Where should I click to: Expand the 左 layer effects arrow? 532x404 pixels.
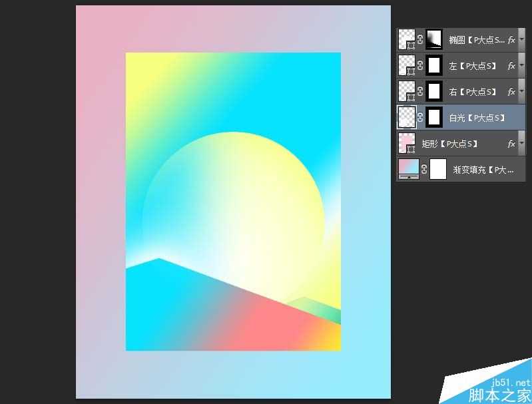tap(521, 66)
